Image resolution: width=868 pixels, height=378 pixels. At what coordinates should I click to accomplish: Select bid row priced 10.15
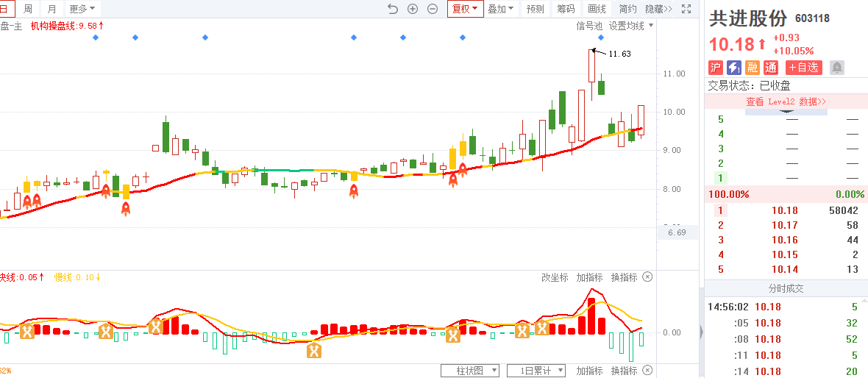pyautogui.click(x=786, y=254)
